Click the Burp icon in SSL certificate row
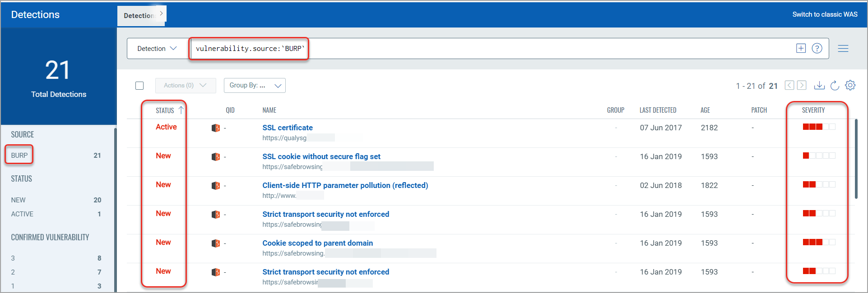This screenshot has width=868, height=293. tap(216, 128)
